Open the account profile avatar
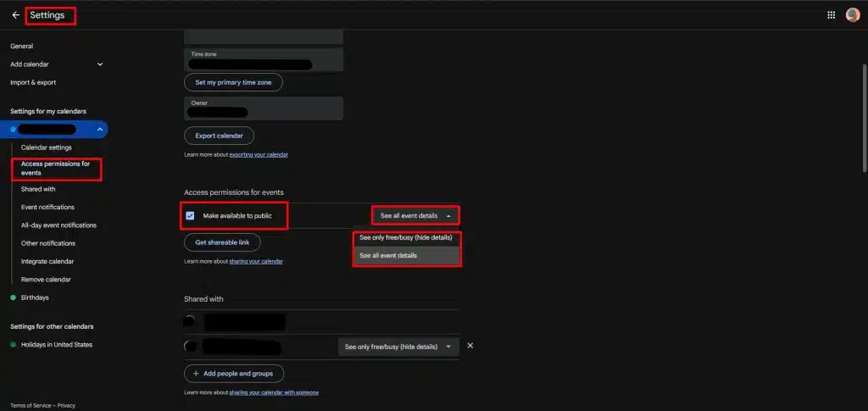Viewport: 868px width, 411px height. 852,14
